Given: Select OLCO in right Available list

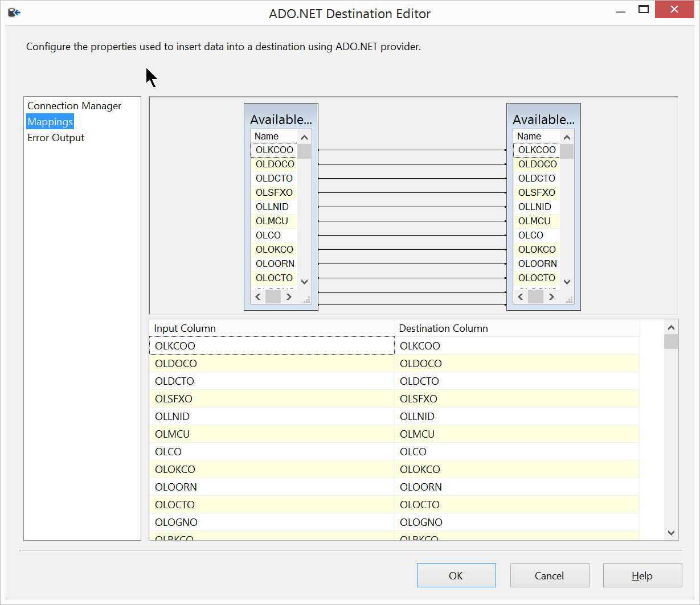Looking at the screenshot, I should (x=537, y=236).
